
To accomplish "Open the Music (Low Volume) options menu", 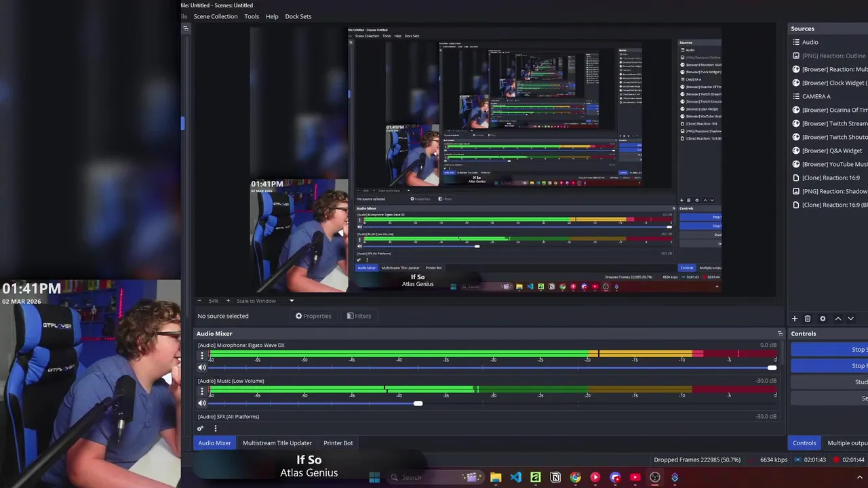I will coord(201,392).
